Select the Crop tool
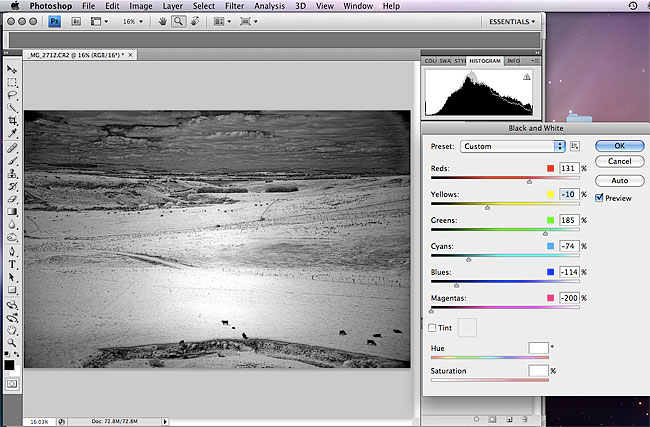 pyautogui.click(x=12, y=121)
